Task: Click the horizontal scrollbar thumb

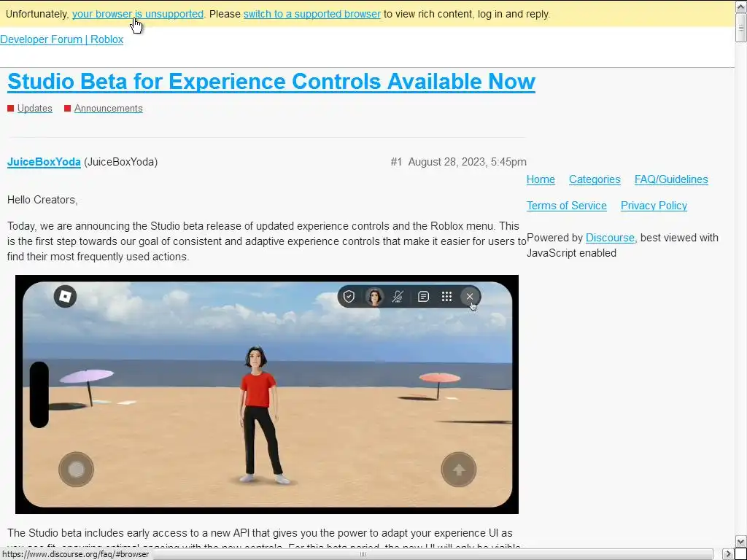Action: click(362, 554)
